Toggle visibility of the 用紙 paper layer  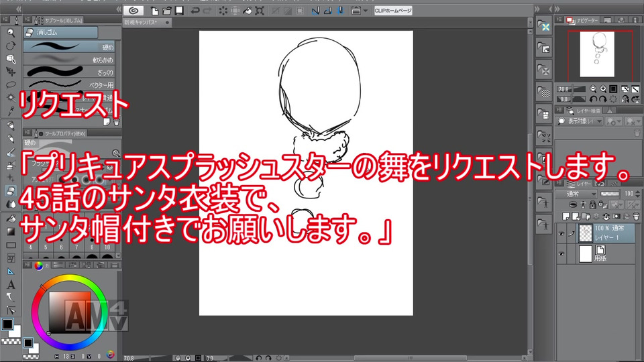click(561, 254)
